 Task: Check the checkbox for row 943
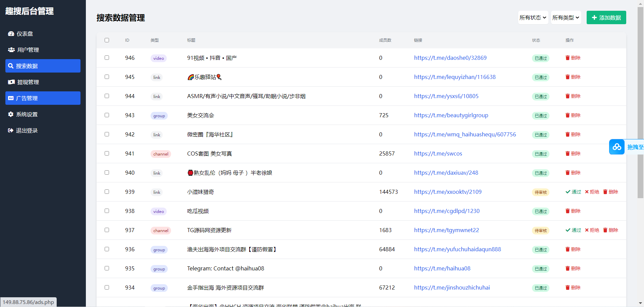point(107,115)
